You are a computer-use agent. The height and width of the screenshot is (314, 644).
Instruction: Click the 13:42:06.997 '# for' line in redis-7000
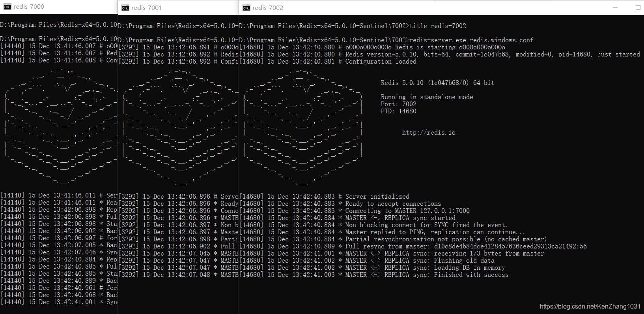[59, 238]
